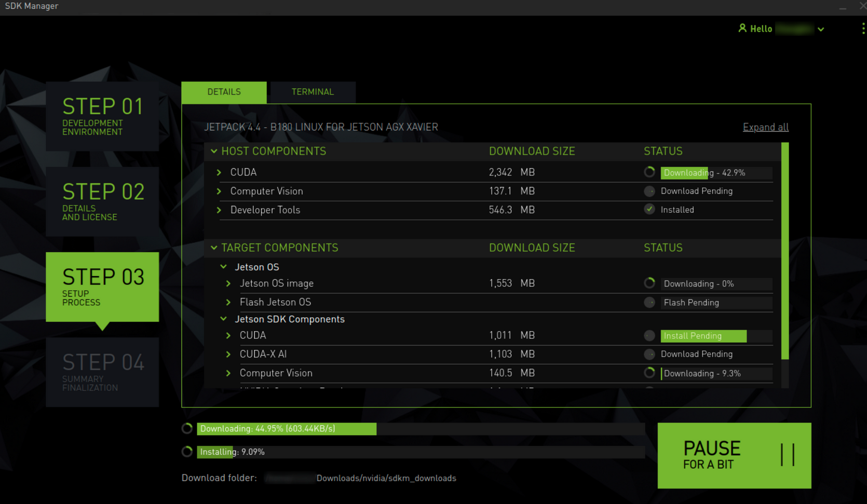Screen dimensions: 867x504
Task: Click the user profile icon beside Hello
Action: [742, 28]
